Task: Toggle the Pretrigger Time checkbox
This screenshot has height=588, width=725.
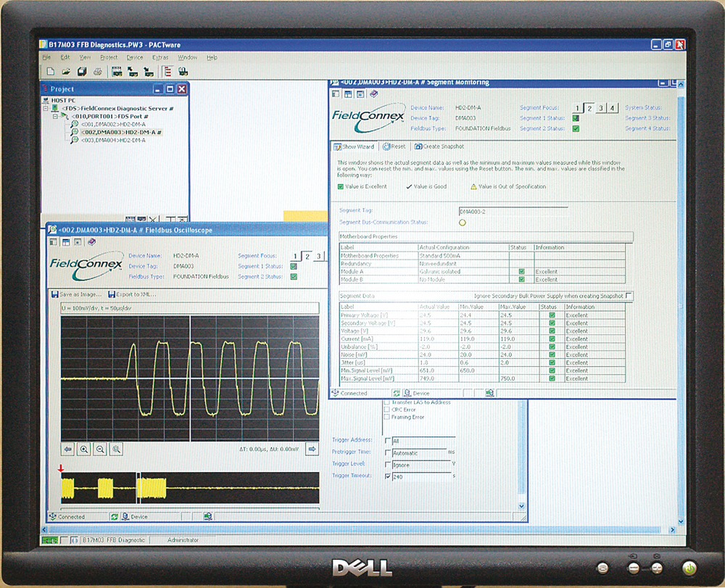Action: [387, 452]
